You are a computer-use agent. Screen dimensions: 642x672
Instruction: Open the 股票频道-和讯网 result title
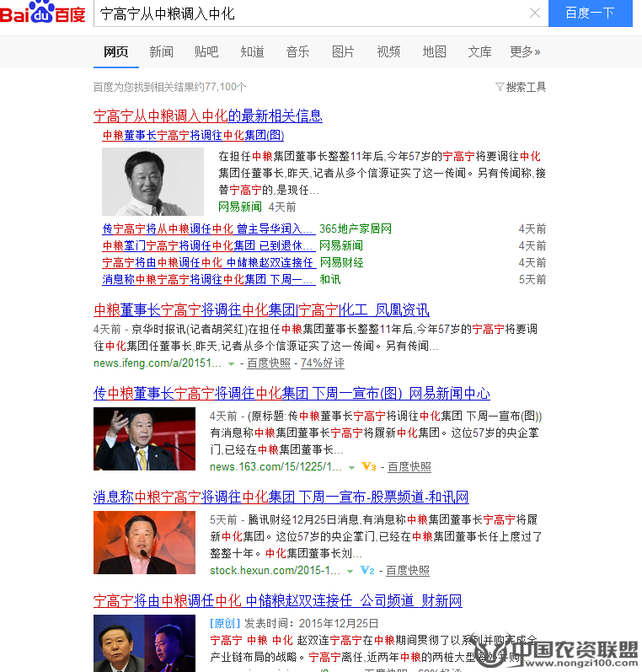[281, 497]
